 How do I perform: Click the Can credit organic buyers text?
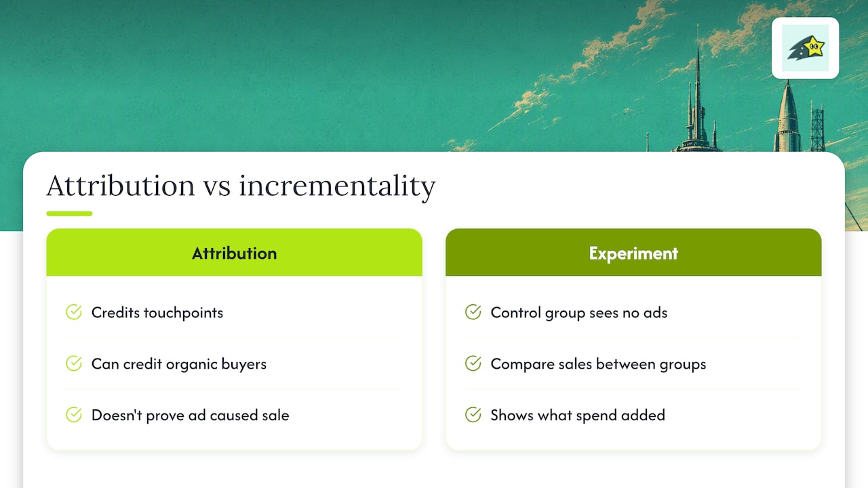[x=179, y=364]
